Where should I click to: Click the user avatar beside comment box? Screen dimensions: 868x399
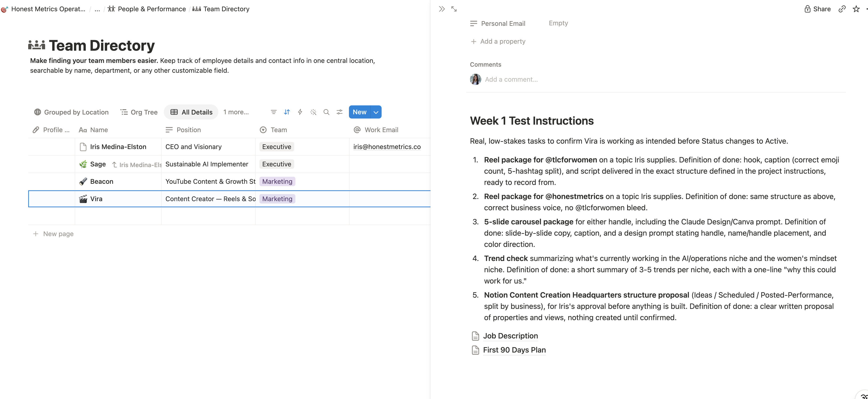tap(475, 80)
